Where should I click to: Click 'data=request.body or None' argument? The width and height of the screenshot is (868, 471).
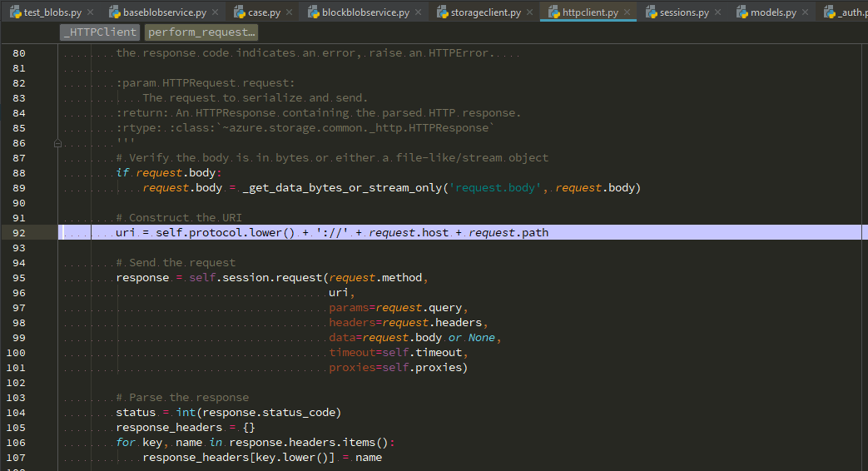(412, 337)
